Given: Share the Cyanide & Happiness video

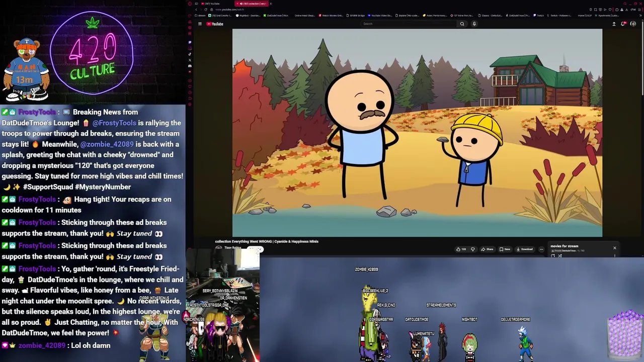Looking at the screenshot, I should click(487, 249).
